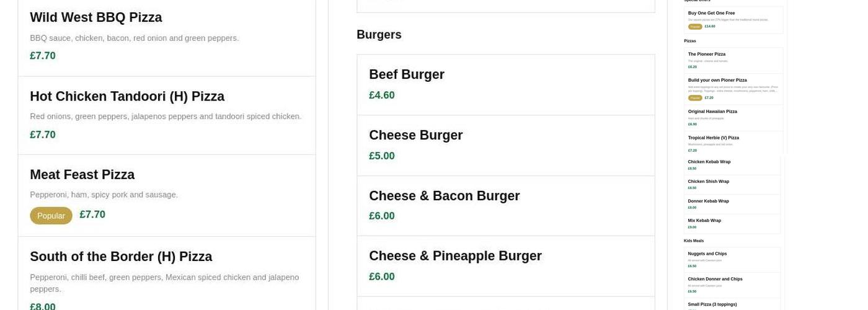This screenshot has width=868, height=310.
Task: Choose the Meat Feast Pizza
Action: [x=82, y=175]
